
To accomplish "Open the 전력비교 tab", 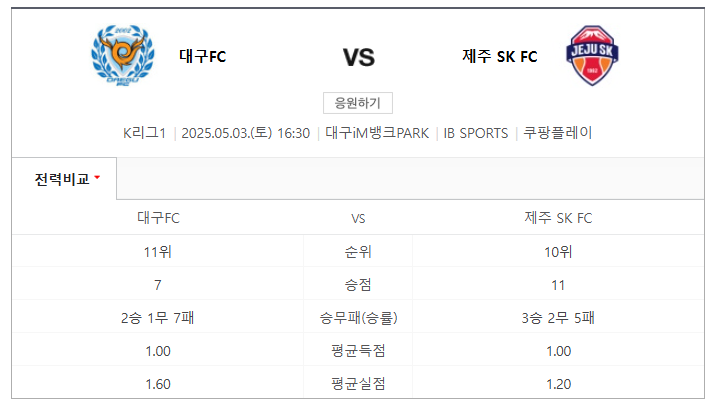I will 64,179.
